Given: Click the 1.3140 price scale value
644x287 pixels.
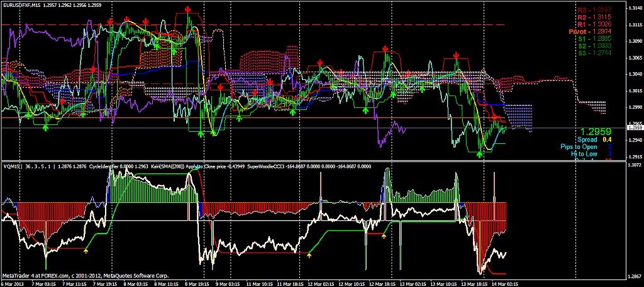Looking at the screenshot, I should click(635, 8).
